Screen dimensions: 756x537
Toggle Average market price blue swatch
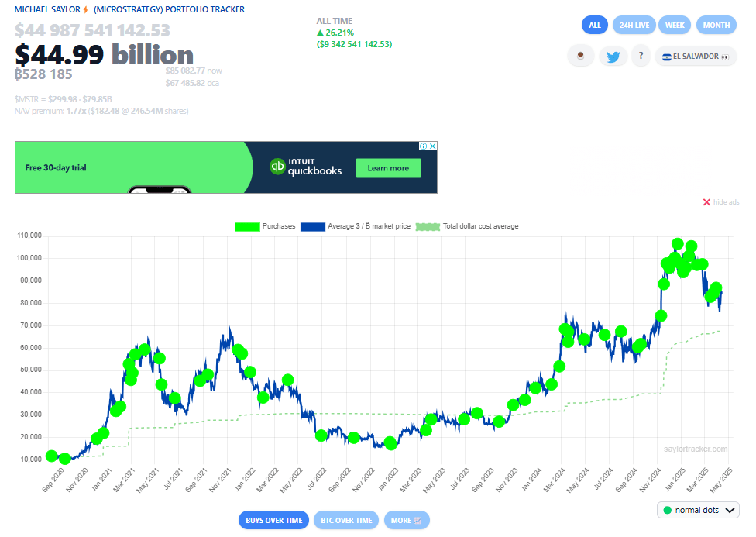pyautogui.click(x=312, y=227)
